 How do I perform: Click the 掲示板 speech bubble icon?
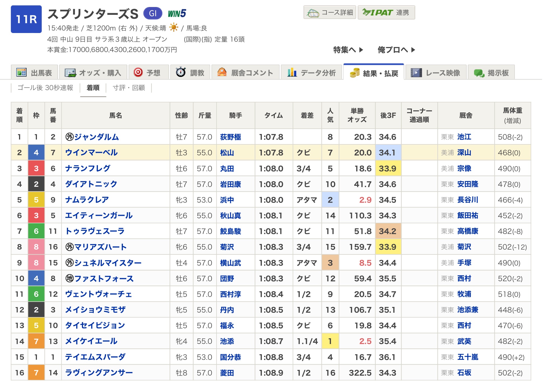(x=479, y=73)
